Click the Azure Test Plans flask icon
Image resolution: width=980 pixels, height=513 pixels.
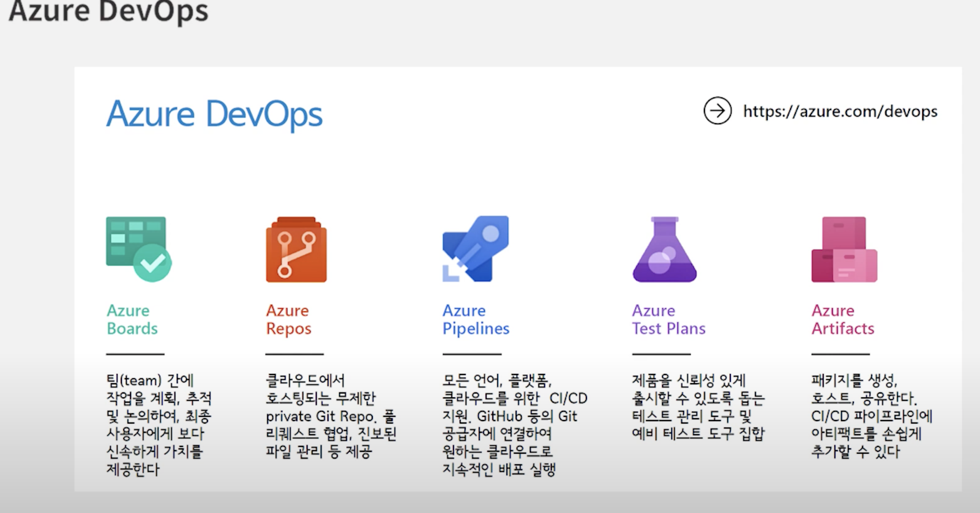pyautogui.click(x=665, y=250)
